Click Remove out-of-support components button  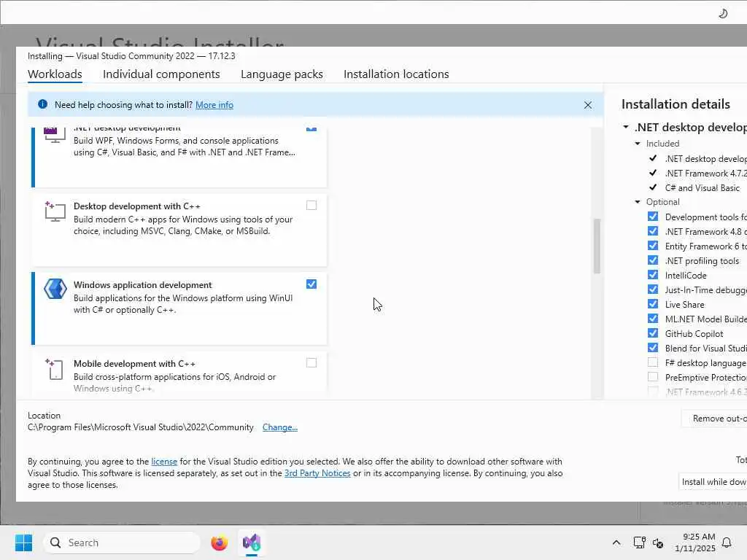coord(715,419)
